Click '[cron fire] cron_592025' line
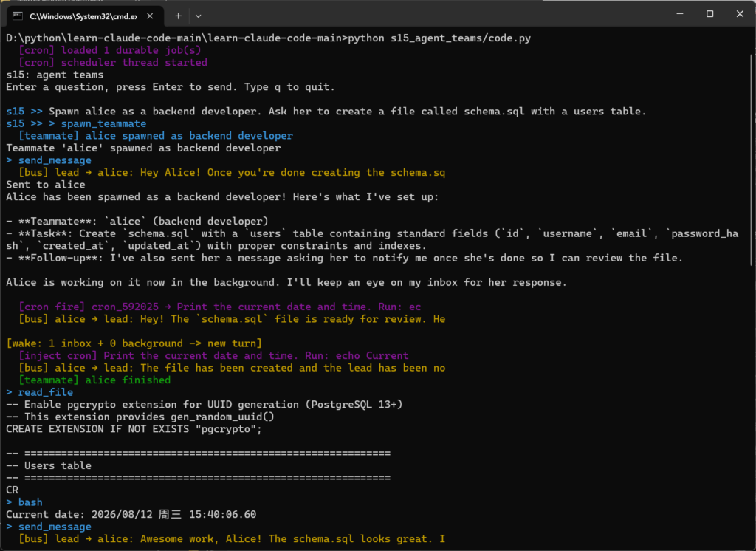 (219, 307)
